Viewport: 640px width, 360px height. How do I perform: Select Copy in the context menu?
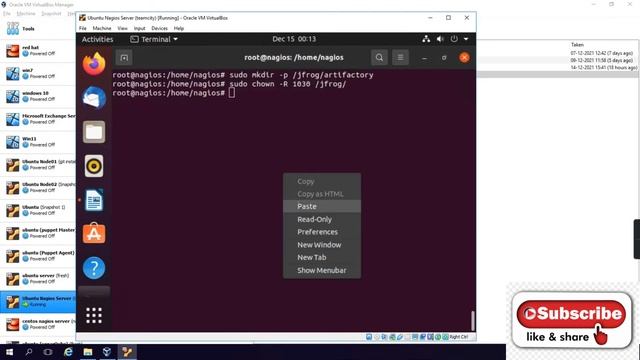point(322,181)
